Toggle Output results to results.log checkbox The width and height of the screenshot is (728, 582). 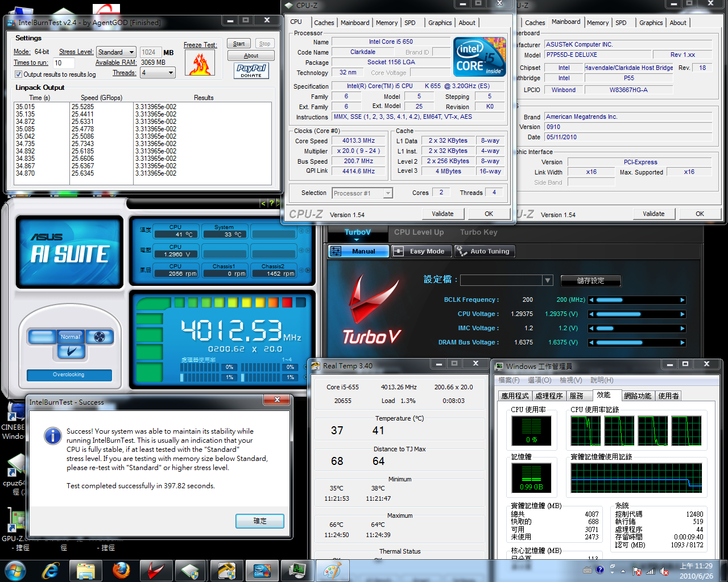18,74
